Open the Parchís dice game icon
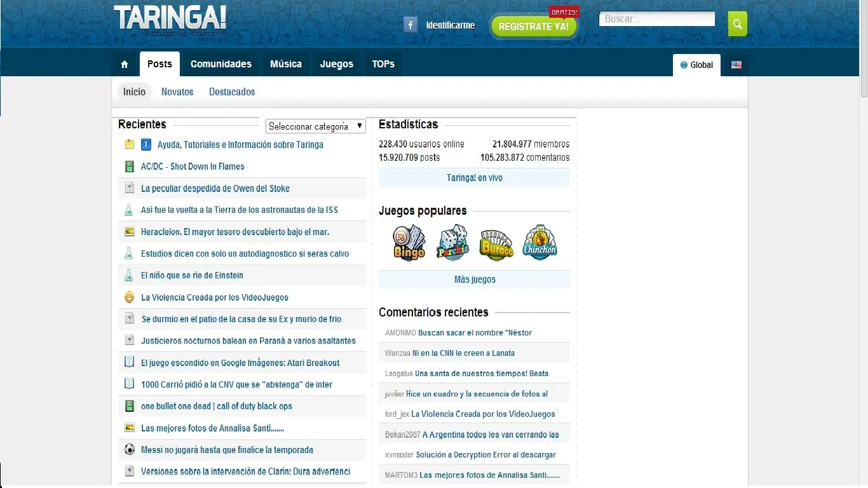The width and height of the screenshot is (868, 488). (x=452, y=243)
